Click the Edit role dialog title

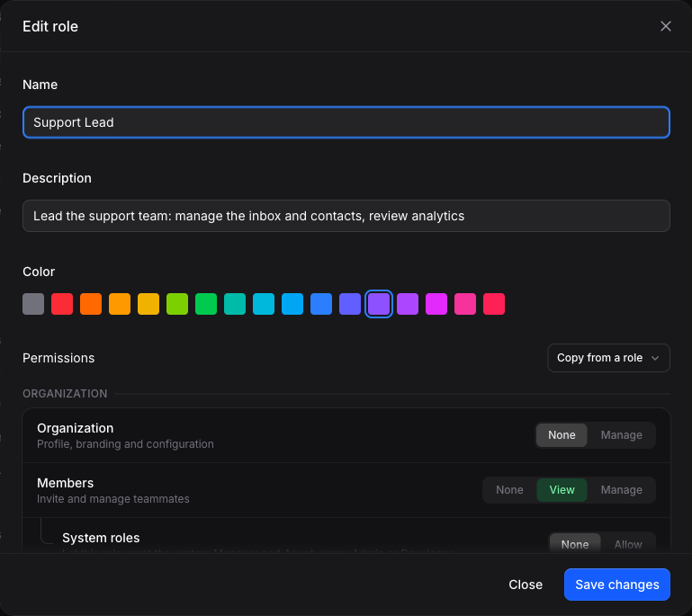pos(50,26)
